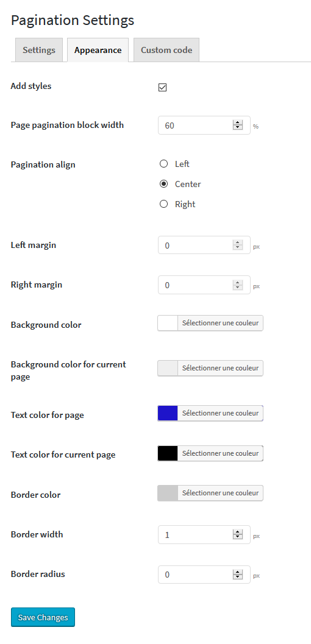Viewport: 311px width, 644px height.
Task: Open the Custom code tab
Action: click(166, 50)
